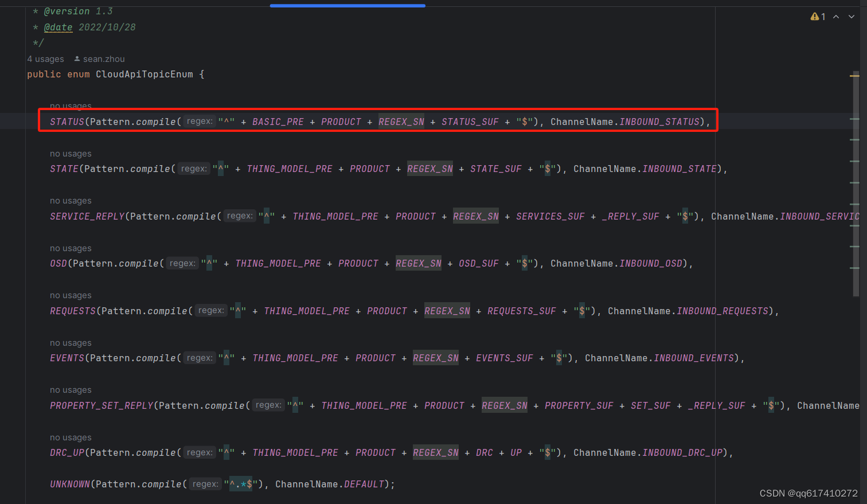
Task: Click the @version Javadoc tag
Action: click(67, 11)
